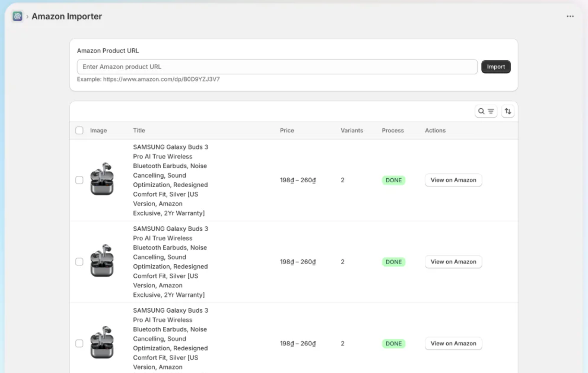Viewport: 588px width, 373px height.
Task: Click the Amazon Importer page title
Action: click(x=67, y=16)
